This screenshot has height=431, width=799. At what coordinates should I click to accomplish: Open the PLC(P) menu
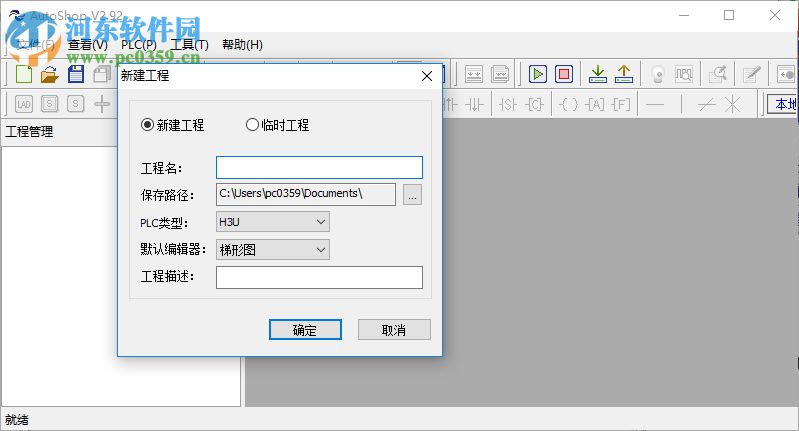[x=139, y=45]
